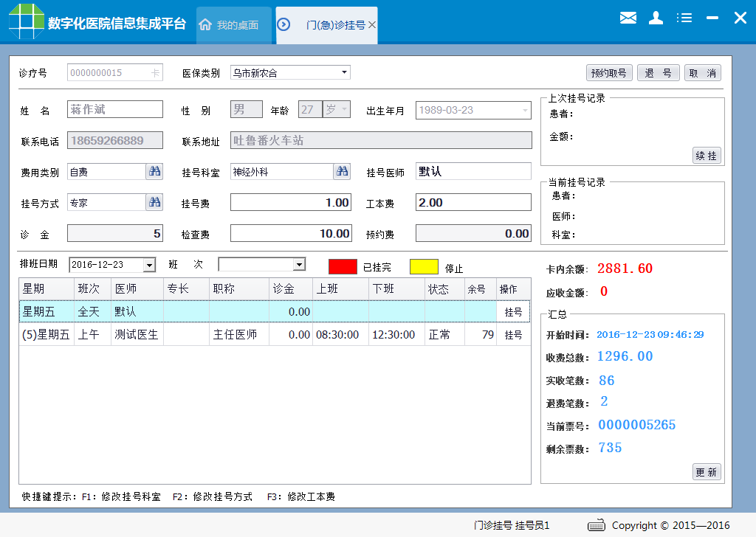Click the 更新 button in the summary panel
The width and height of the screenshot is (756, 537).
(x=707, y=471)
